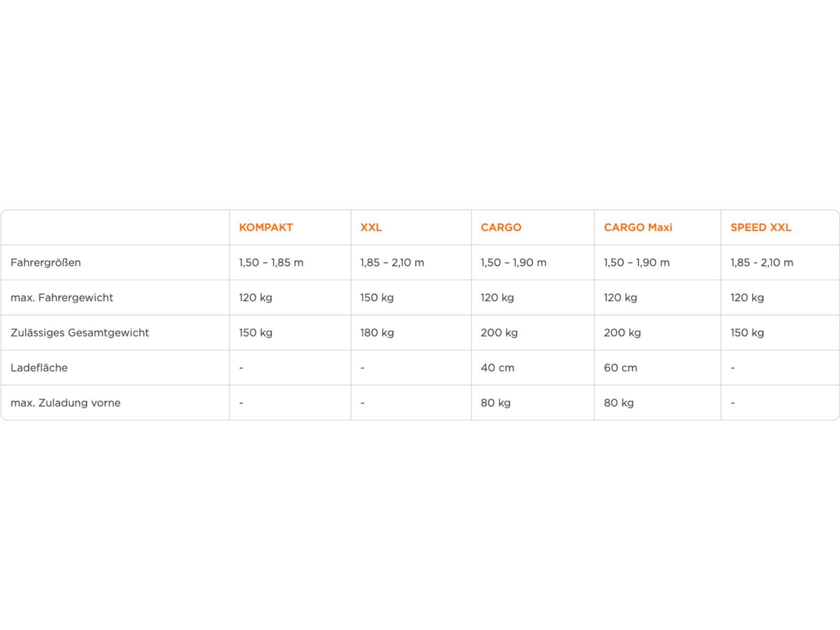Click the SPEED XXL 150 kg cell
The height and width of the screenshot is (630, 840).
point(747,333)
